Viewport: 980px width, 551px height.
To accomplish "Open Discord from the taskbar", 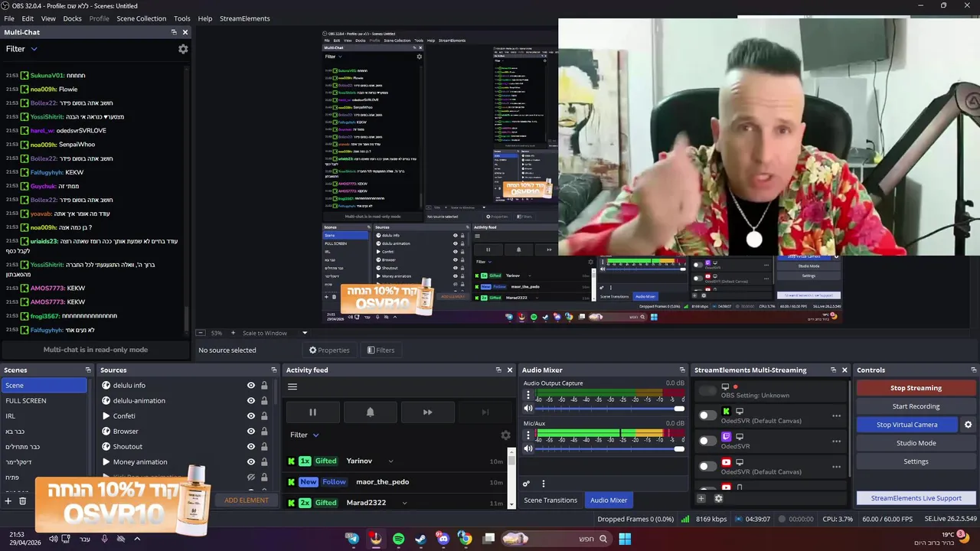I will [x=443, y=539].
